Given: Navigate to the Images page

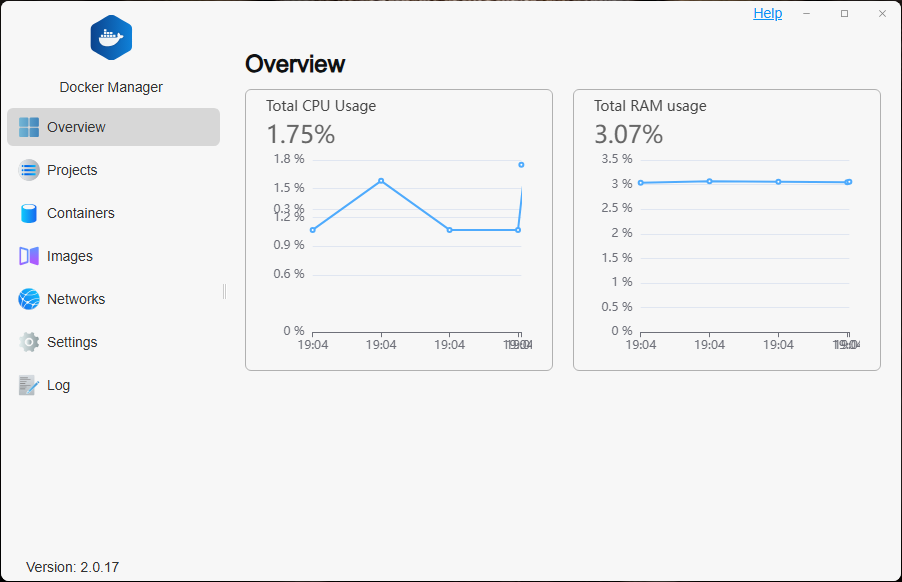Looking at the screenshot, I should (x=70, y=256).
